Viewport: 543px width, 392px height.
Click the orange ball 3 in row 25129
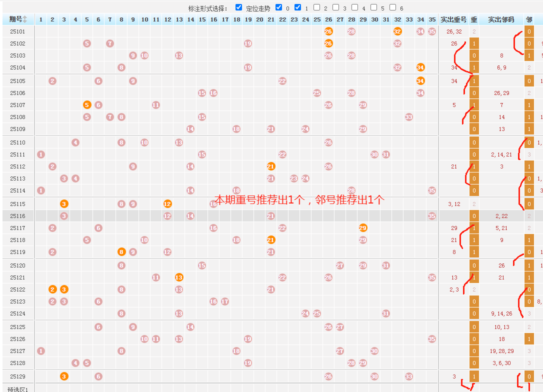tap(64, 376)
